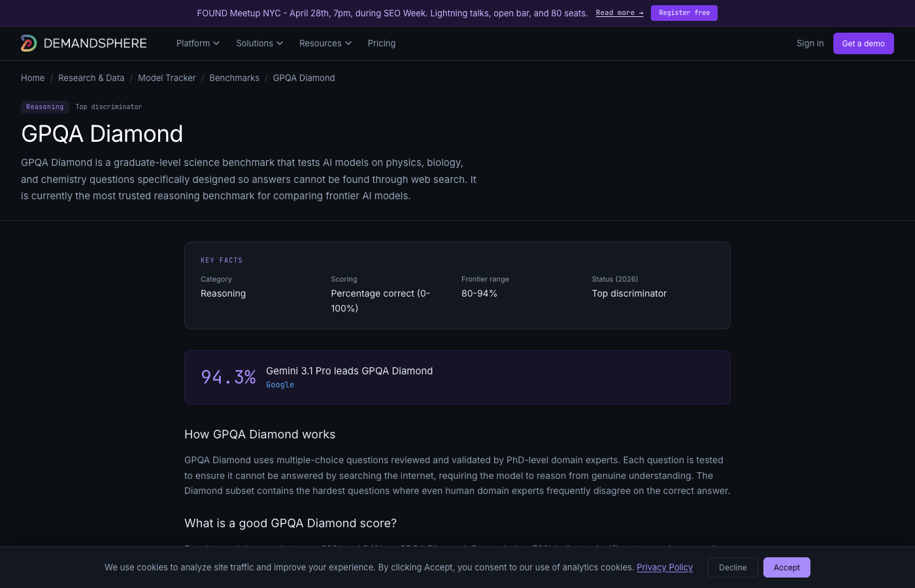Expand the Resources navigation menu
This screenshot has height=588, width=915.
point(325,43)
